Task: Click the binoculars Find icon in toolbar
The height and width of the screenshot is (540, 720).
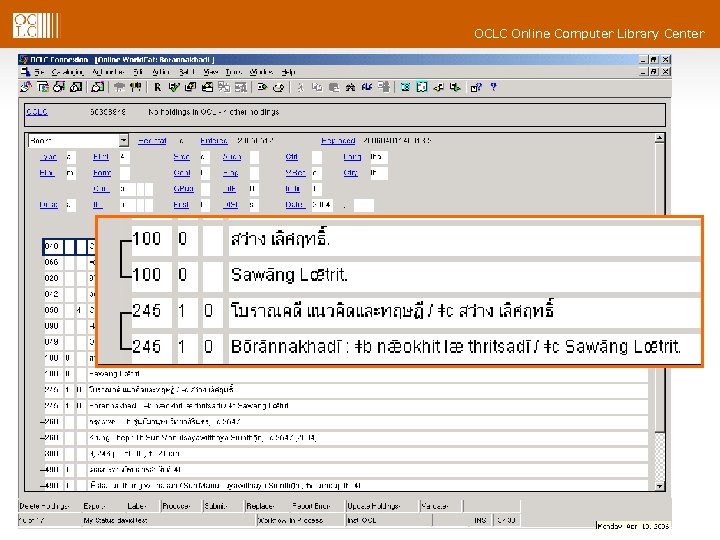Action: click(350, 87)
